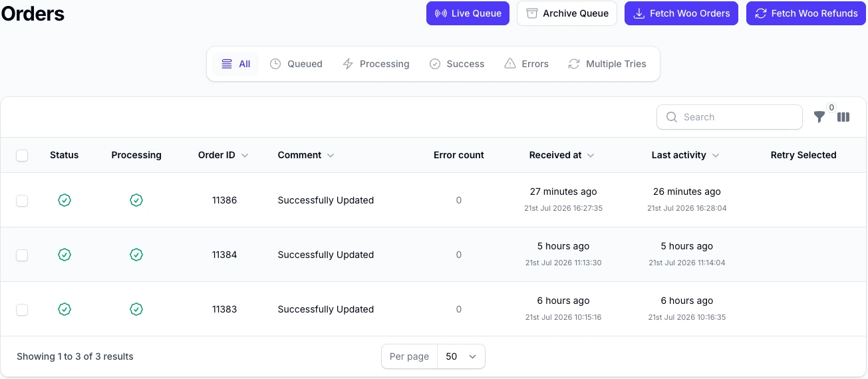Click into the Search field
Screen dimensions: 868x379
(x=730, y=117)
